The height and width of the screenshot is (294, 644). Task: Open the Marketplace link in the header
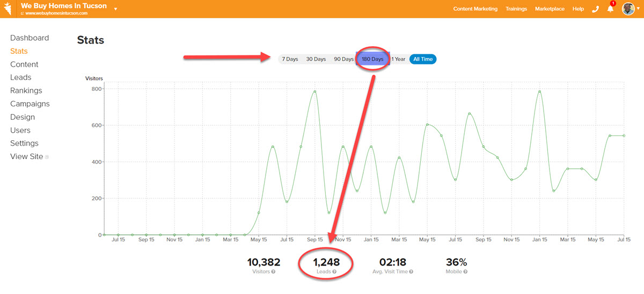(x=550, y=9)
